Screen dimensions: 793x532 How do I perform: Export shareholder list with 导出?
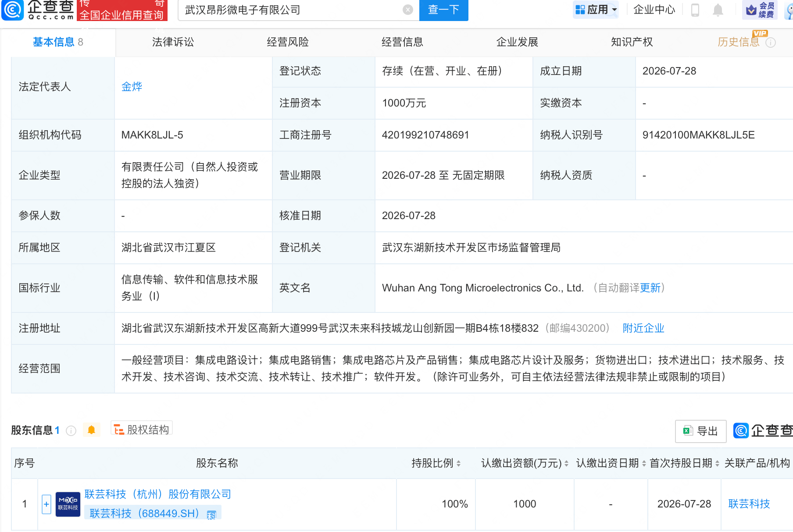tap(701, 431)
